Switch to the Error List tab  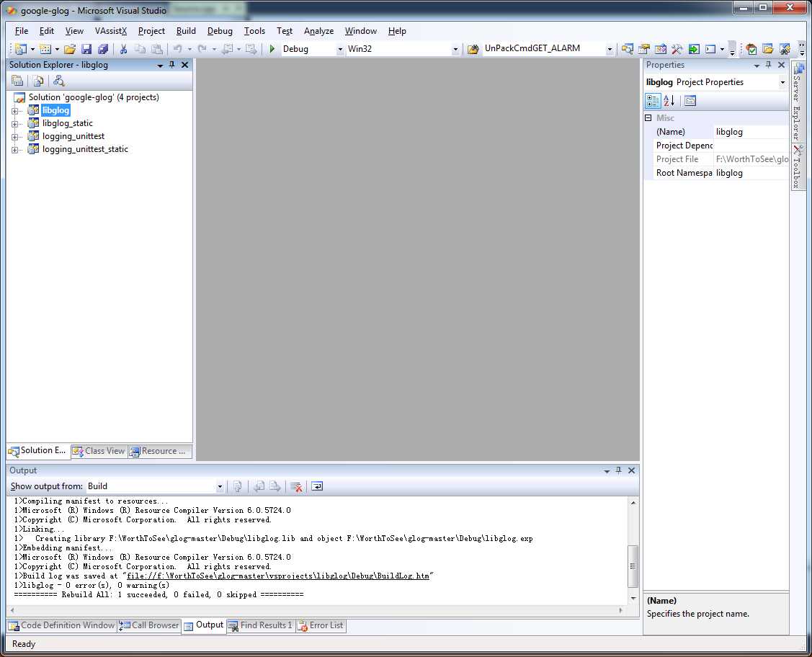pos(321,625)
